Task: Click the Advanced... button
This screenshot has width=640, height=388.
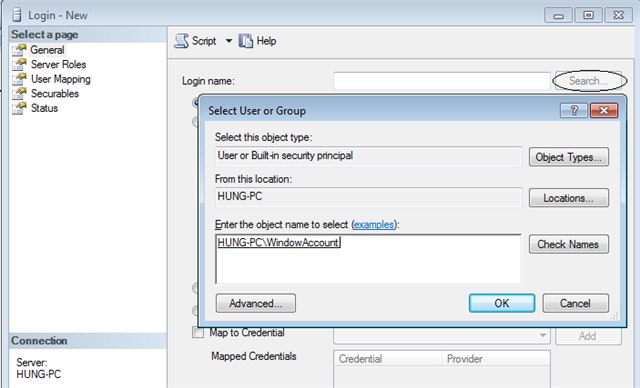Action: click(256, 303)
